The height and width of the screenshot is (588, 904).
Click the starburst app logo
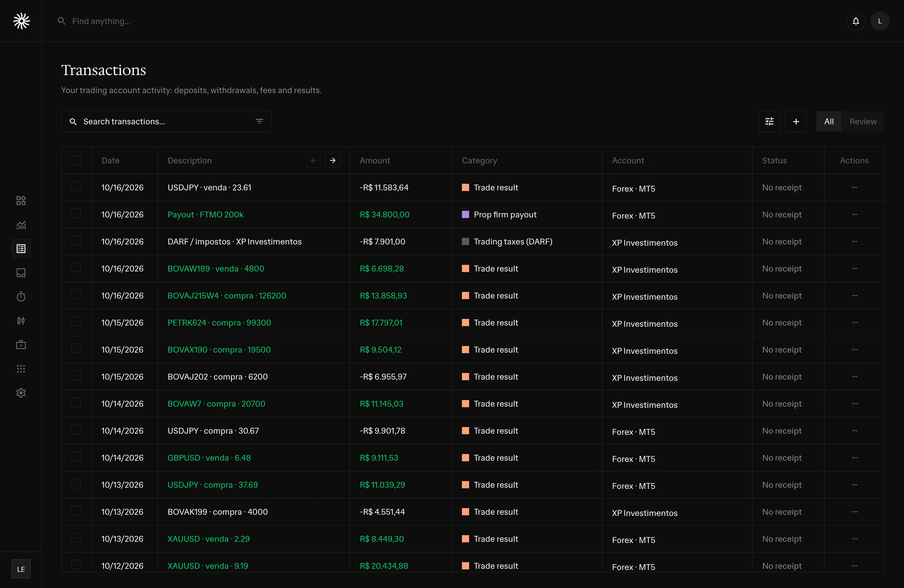click(x=21, y=21)
